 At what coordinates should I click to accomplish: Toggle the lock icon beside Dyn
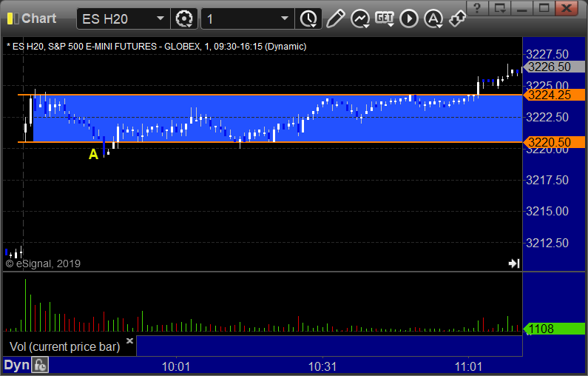point(40,365)
